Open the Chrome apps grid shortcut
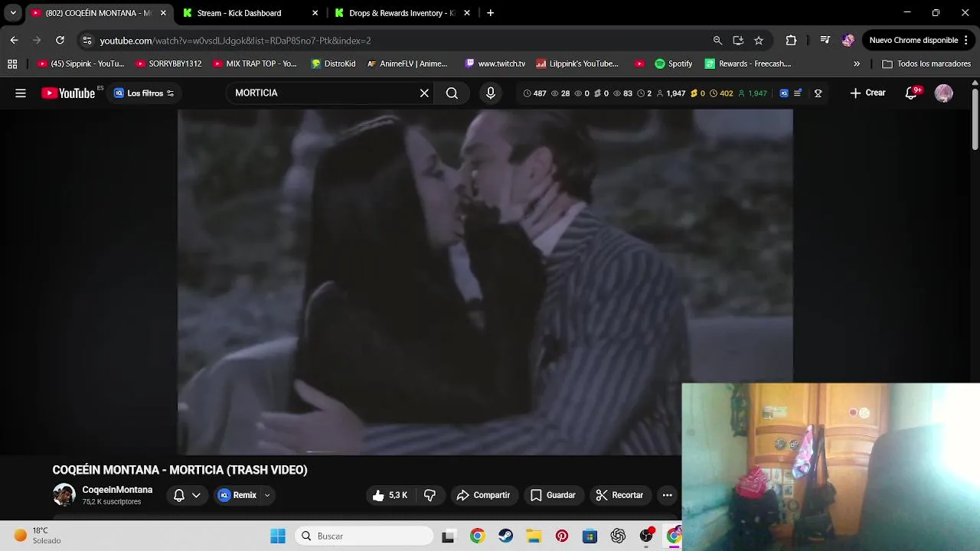 pyautogui.click(x=12, y=64)
